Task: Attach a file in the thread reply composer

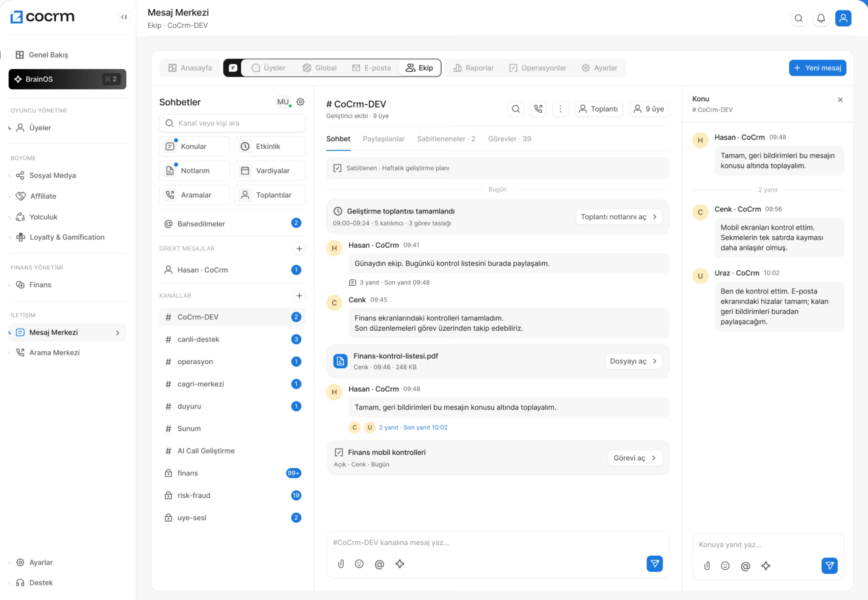Action: click(x=707, y=565)
